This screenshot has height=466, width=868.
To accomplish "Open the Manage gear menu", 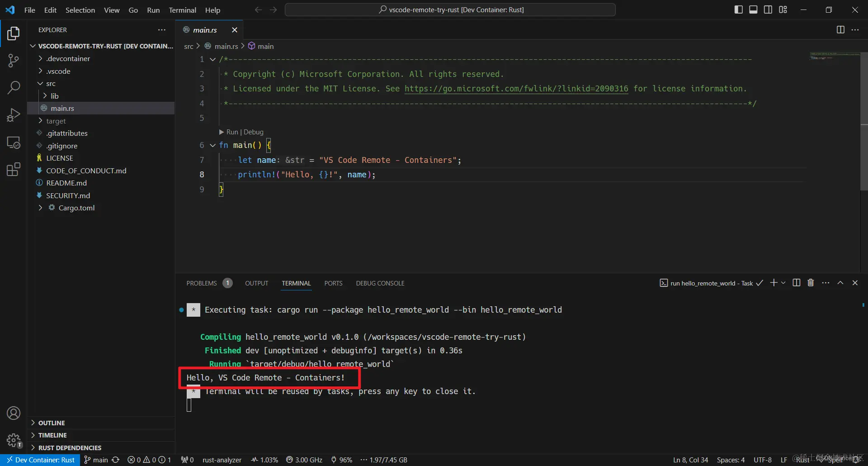I will 14,440.
